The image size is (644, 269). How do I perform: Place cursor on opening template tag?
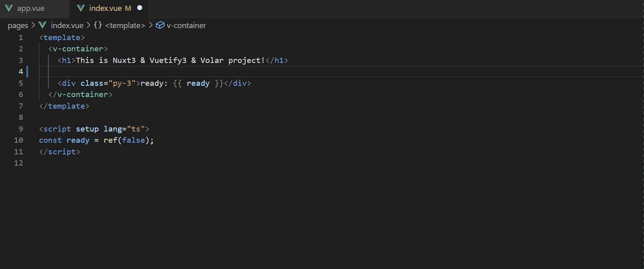click(x=62, y=38)
